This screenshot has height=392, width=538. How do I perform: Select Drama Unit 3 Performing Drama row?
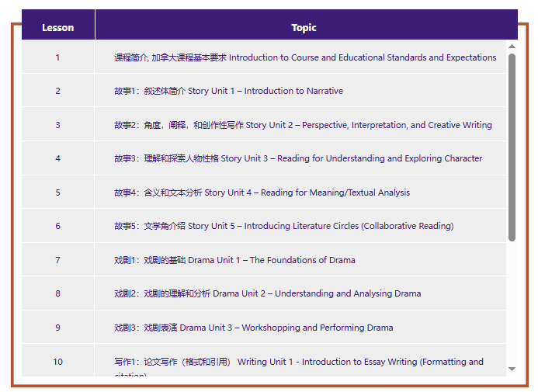253,328
